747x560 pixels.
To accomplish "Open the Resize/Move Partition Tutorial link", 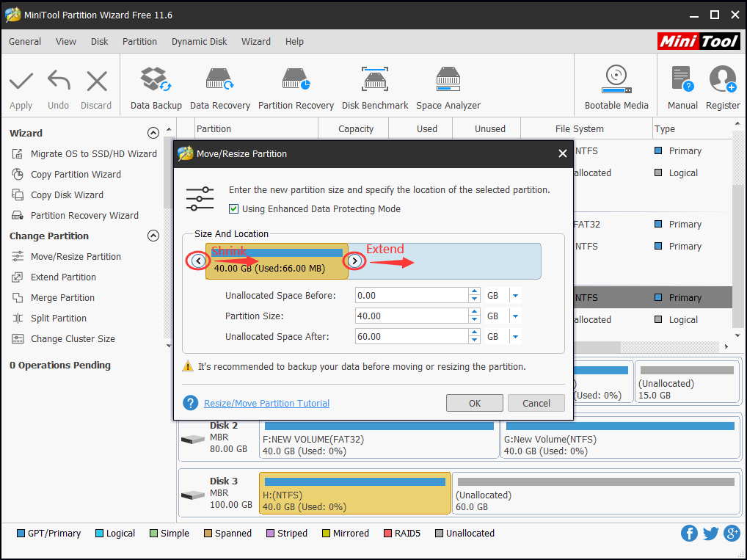I will (x=266, y=403).
